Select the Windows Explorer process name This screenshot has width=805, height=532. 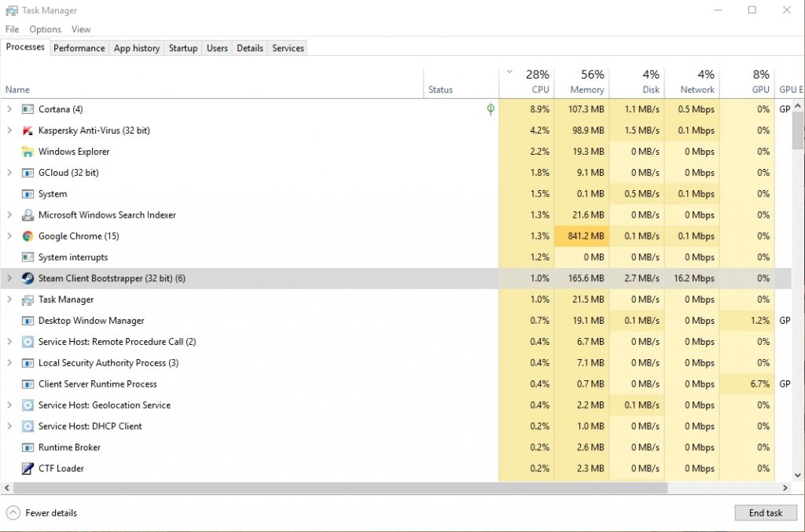point(74,152)
